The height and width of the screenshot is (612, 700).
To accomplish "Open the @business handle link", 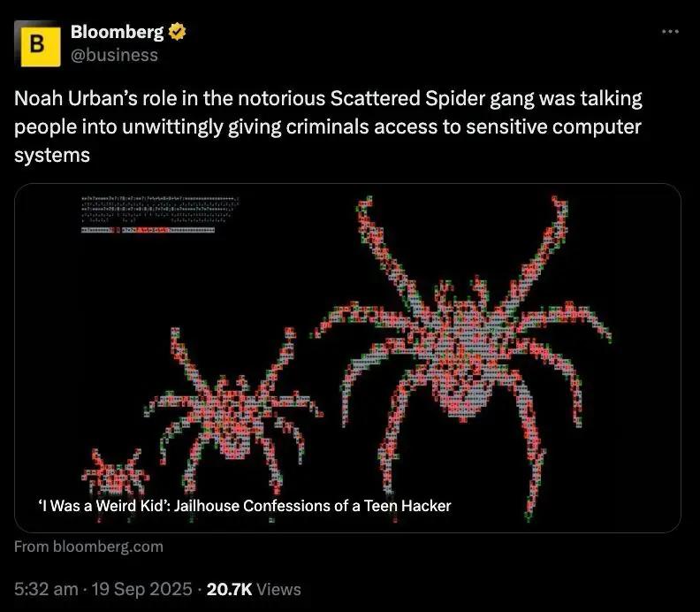I will (x=114, y=55).
